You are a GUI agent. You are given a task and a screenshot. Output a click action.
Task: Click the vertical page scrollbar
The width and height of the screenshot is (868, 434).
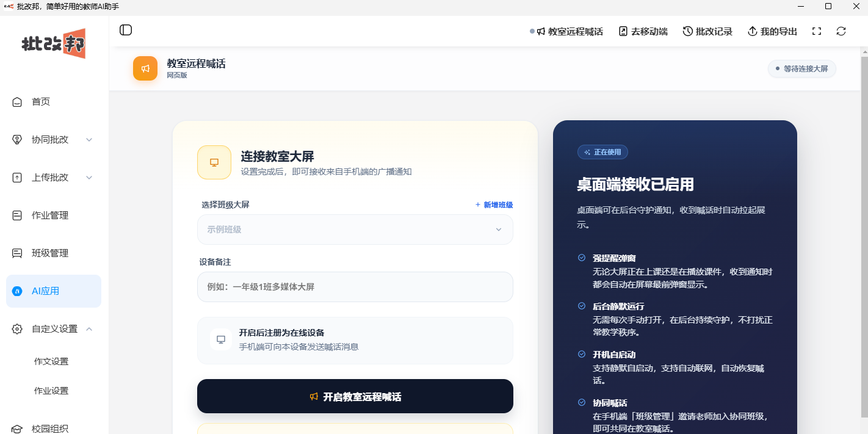(864, 238)
